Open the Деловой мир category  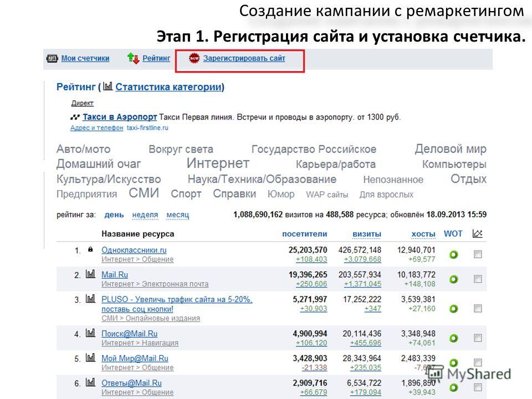[x=451, y=149]
